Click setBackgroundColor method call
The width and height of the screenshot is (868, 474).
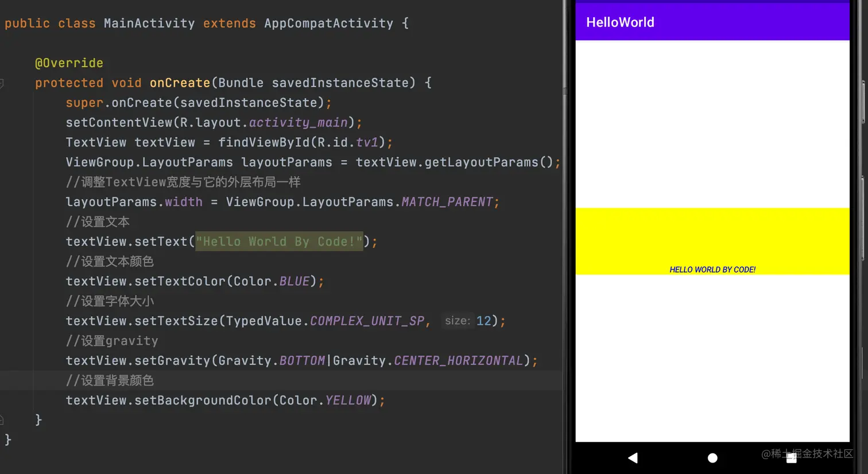click(x=203, y=400)
